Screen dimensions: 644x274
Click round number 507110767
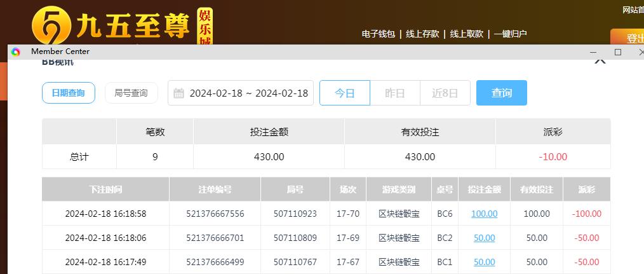[295, 262]
